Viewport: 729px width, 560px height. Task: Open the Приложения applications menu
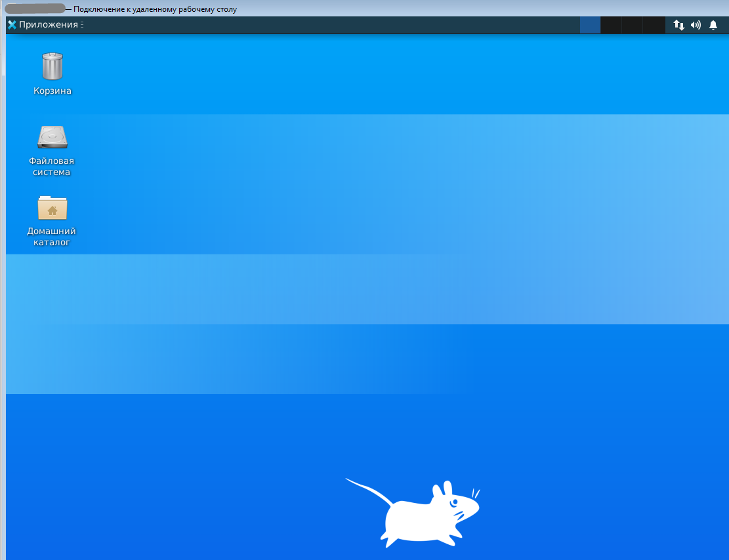pyautogui.click(x=48, y=25)
